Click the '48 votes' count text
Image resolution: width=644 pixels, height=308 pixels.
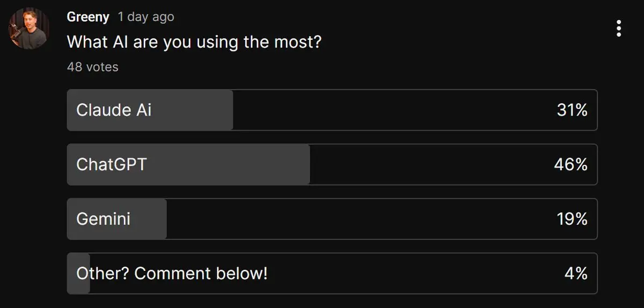93,67
